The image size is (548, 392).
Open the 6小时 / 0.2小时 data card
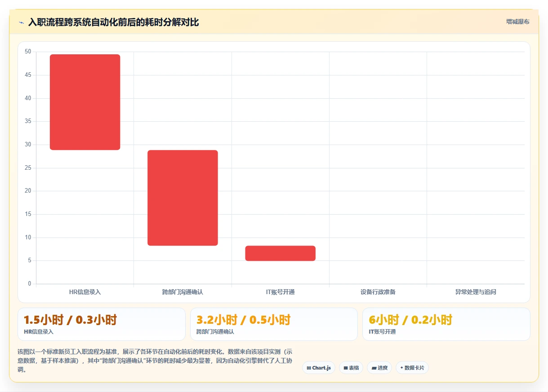coord(446,324)
